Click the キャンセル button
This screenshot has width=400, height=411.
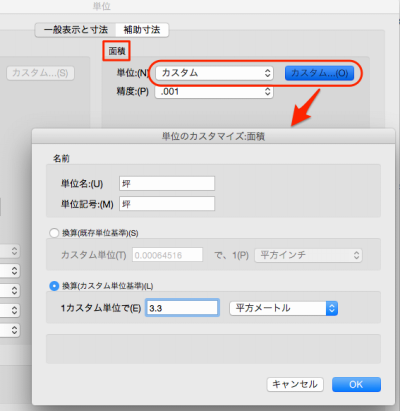295,384
